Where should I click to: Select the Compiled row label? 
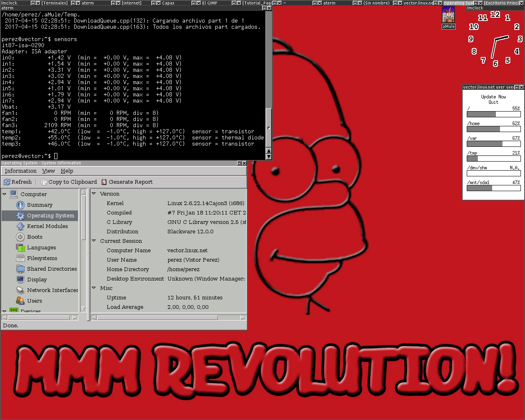[119, 212]
